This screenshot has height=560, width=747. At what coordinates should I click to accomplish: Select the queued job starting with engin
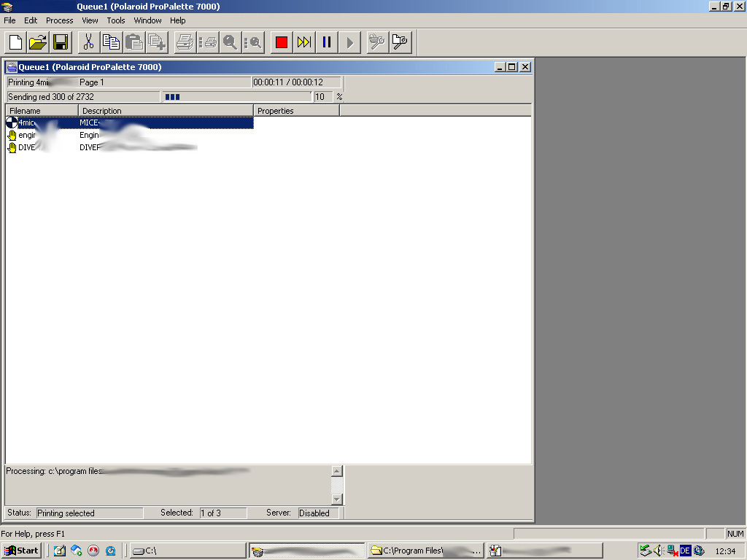point(130,135)
